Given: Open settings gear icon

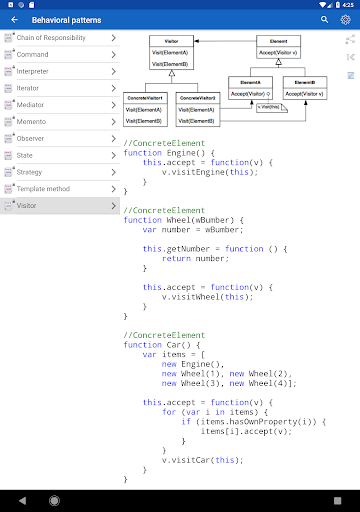Looking at the screenshot, I should pos(345,20).
